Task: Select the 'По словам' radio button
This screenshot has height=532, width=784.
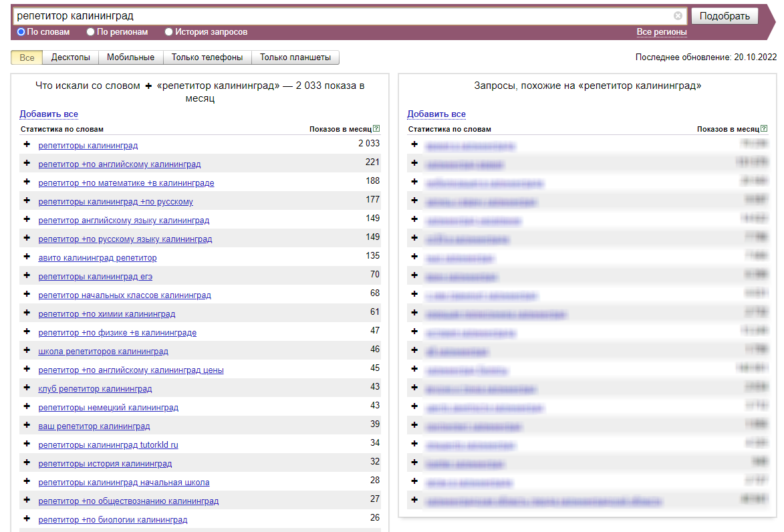Action: [21, 31]
